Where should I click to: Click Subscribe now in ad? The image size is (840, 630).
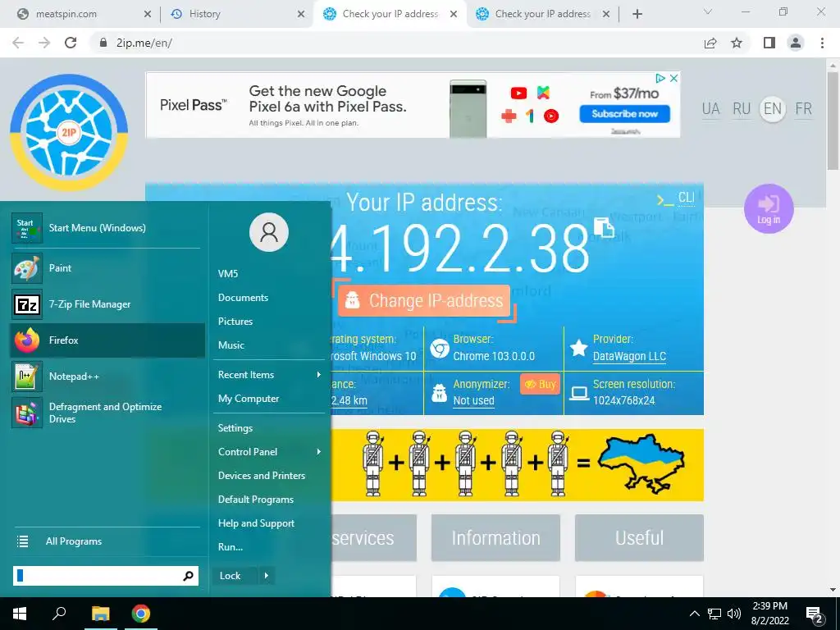tap(624, 113)
